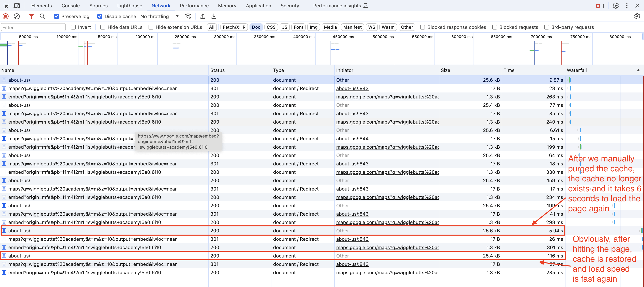
Task: Click the settings gear icon
Action: [616, 5]
